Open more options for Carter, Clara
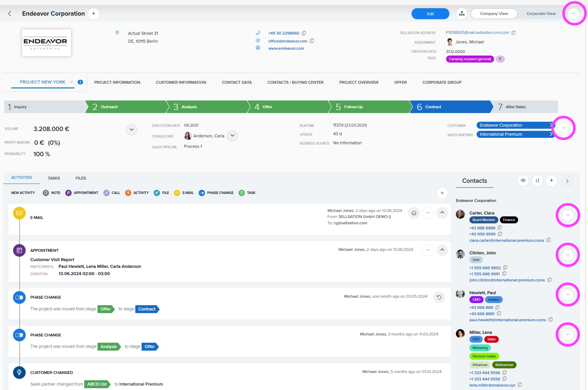Screen dimensions: 588x390 pos(568,215)
